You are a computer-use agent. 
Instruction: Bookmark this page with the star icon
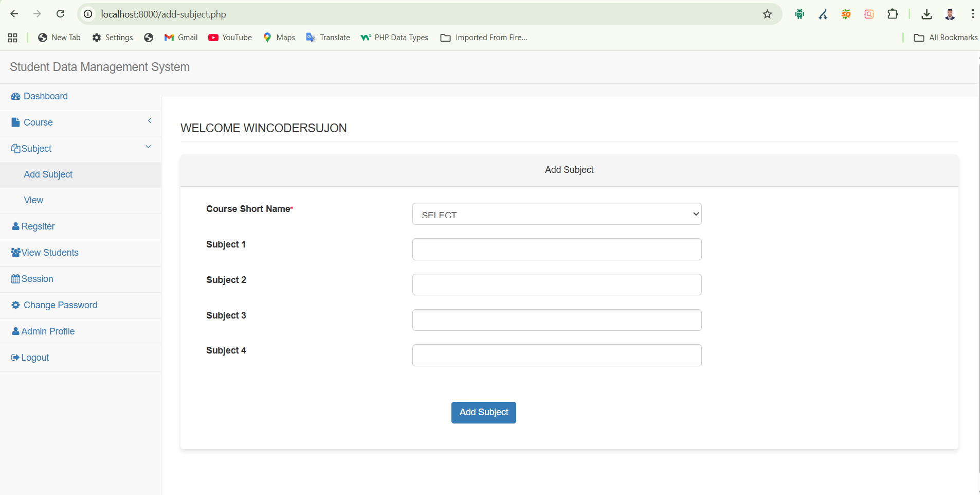(x=767, y=14)
